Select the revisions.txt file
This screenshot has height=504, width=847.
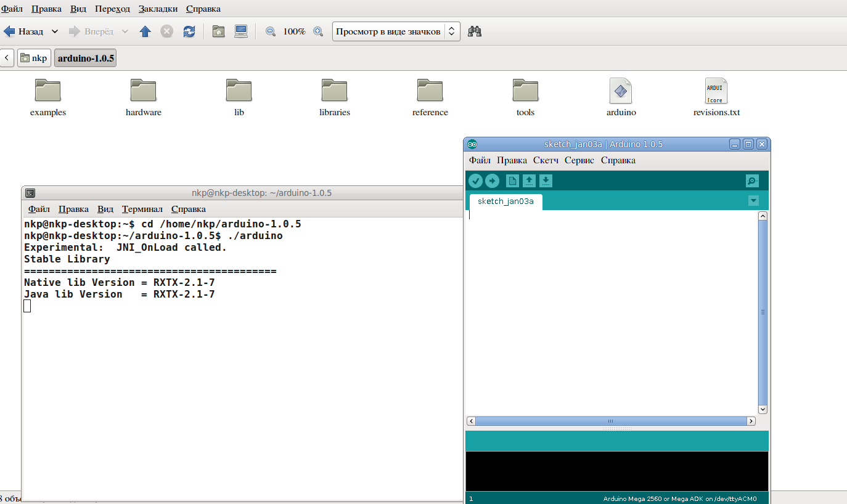716,97
